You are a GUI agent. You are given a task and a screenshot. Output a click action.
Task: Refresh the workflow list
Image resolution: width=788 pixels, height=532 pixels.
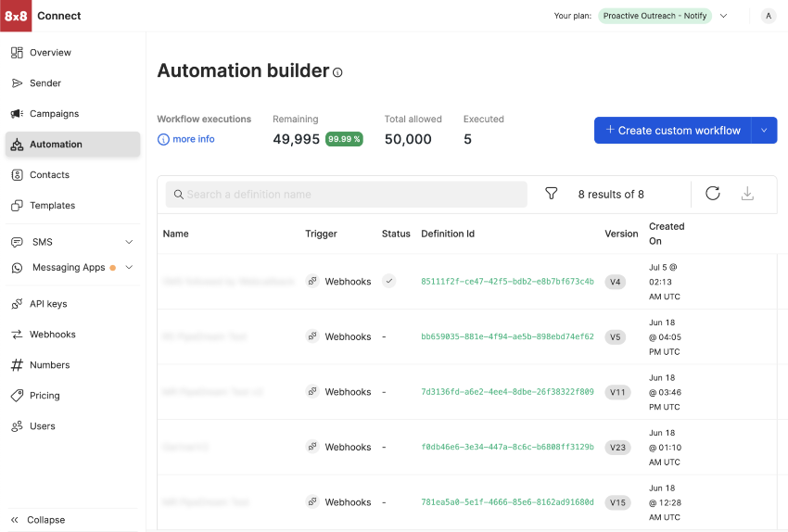tap(713, 194)
